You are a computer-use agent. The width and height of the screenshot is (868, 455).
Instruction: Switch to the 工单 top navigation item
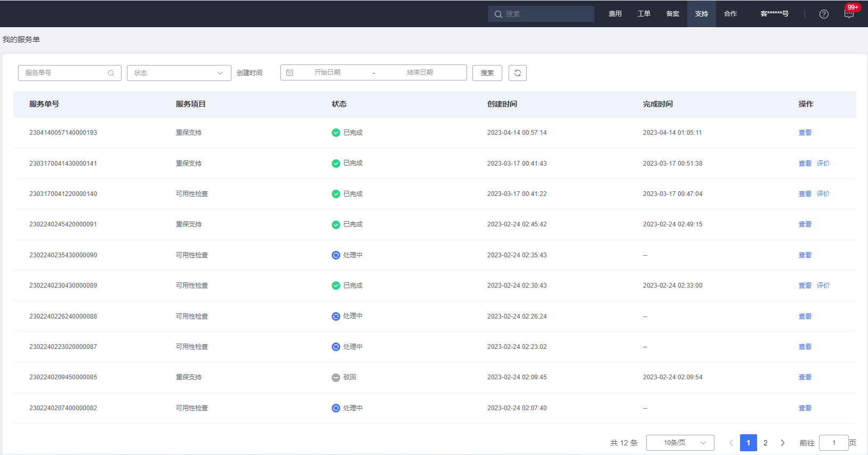point(644,14)
